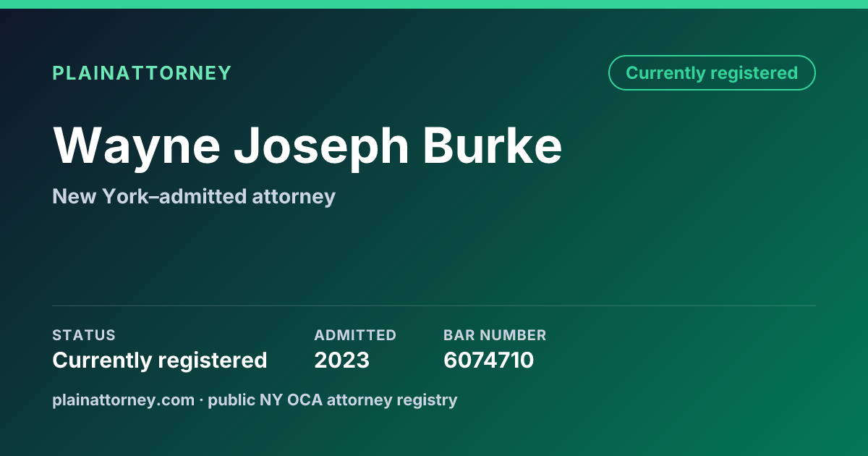
Task: Select the Currently registered status value
Action: click(x=160, y=360)
